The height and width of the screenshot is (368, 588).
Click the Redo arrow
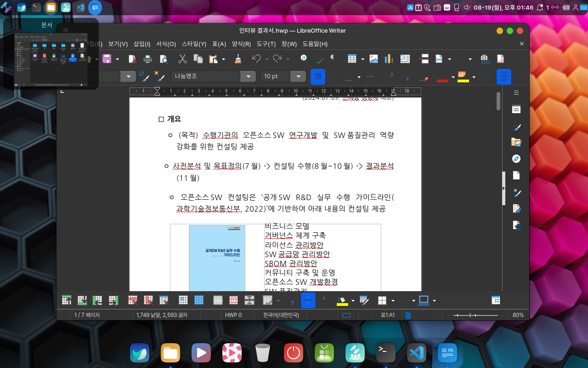277,58
